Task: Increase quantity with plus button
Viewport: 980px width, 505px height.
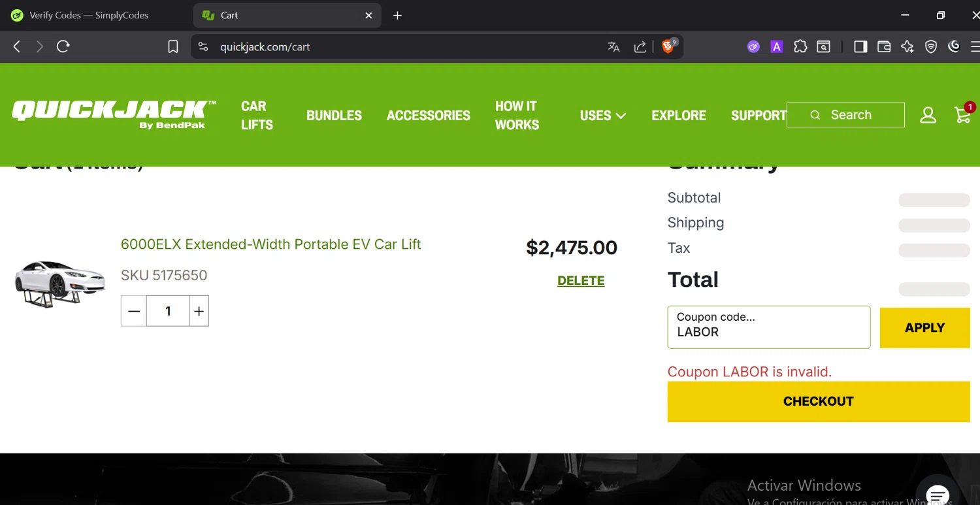Action: tap(199, 311)
